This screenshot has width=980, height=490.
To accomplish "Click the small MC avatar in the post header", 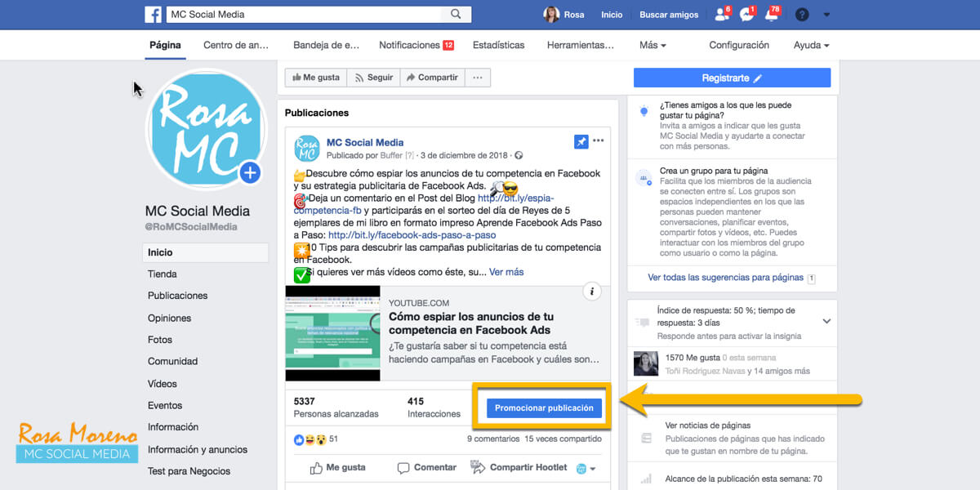I will pos(307,148).
